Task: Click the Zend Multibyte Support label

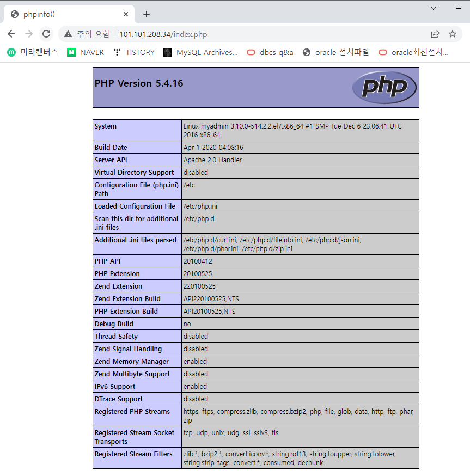Action: (x=132, y=374)
